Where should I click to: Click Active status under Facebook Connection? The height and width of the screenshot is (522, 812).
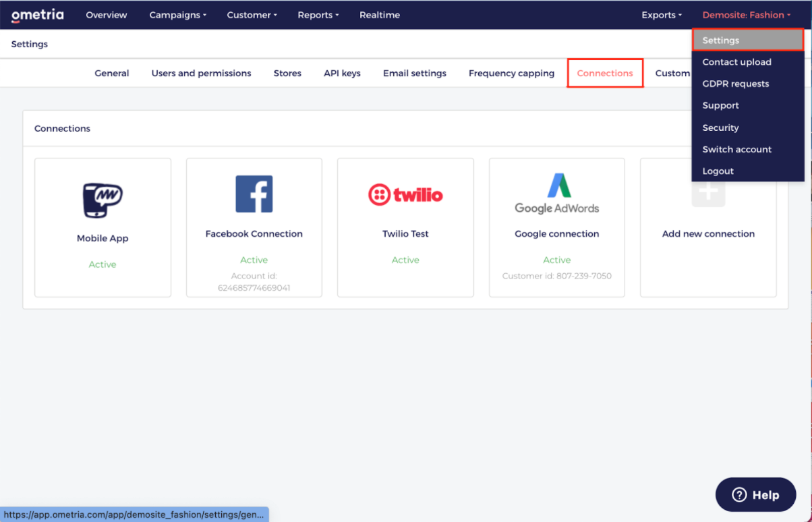pos(254,260)
